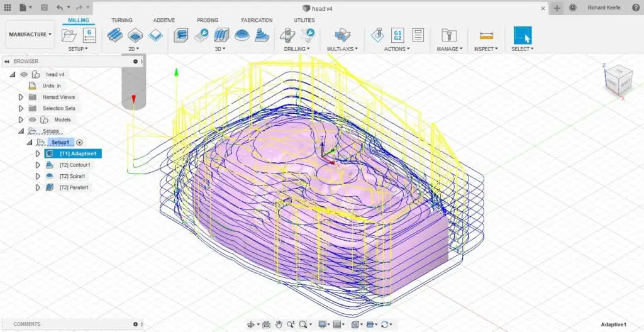Screen dimensions: 644x332
Task: Switch to the MILLING tab
Action: [x=79, y=20]
